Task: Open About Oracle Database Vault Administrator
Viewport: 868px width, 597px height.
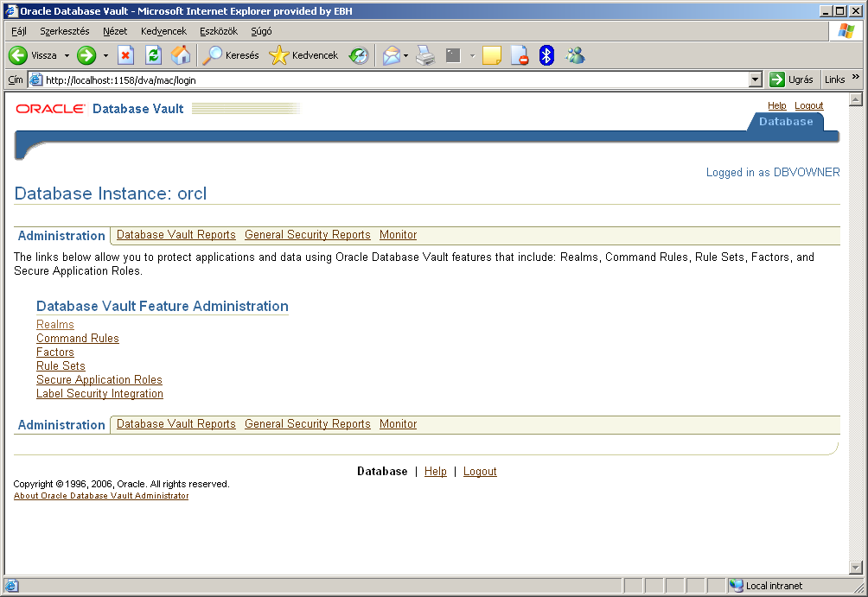Action: click(101, 496)
